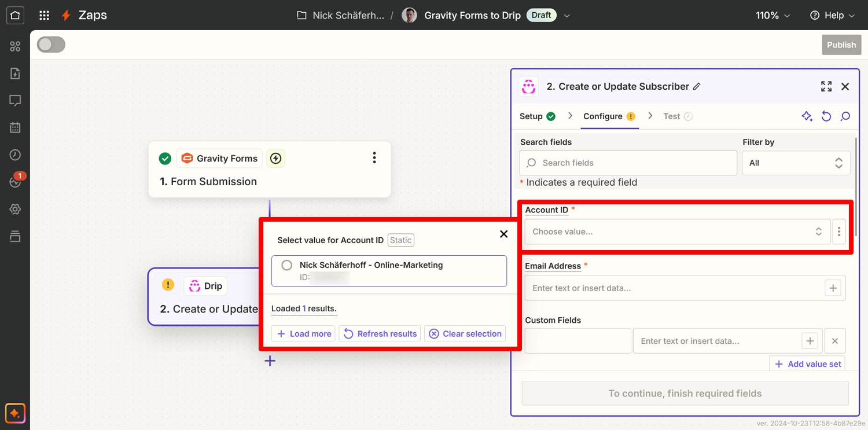The image size is (868, 430).
Task: Close the Select value for Account ID popup
Action: 503,234
